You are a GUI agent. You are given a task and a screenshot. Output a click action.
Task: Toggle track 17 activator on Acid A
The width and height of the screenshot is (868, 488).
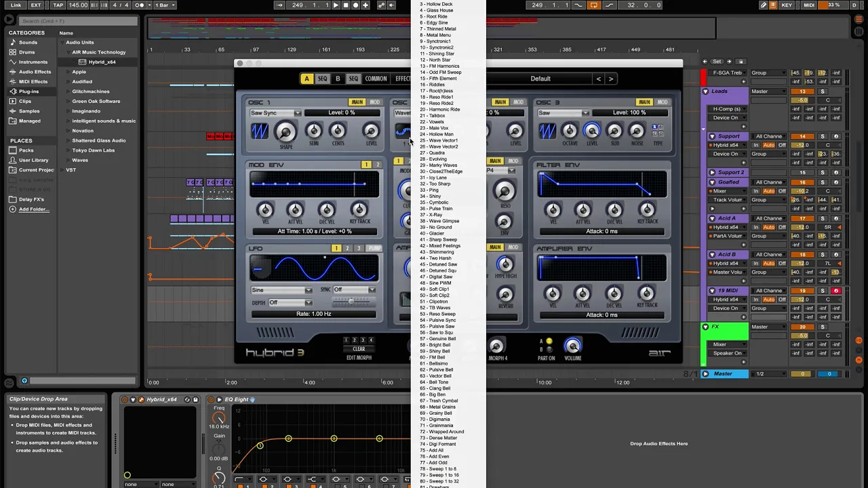point(803,218)
